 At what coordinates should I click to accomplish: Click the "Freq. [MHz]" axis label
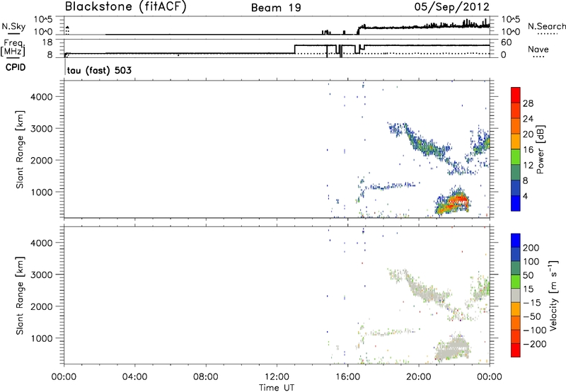pos(13,47)
